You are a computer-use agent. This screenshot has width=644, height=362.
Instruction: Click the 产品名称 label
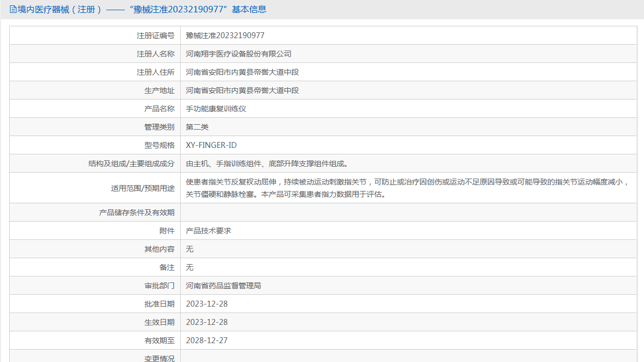tap(159, 109)
